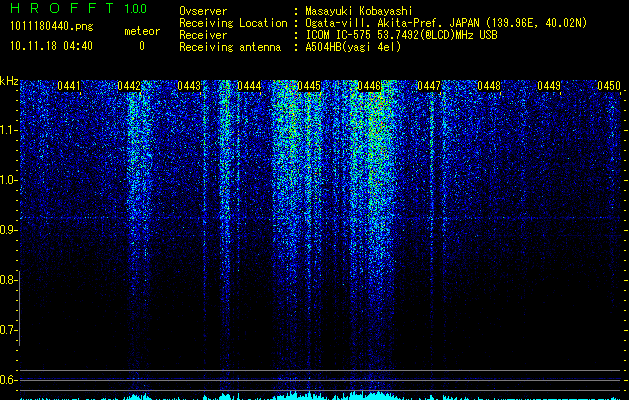Image resolution: width=629 pixels, height=400 pixels.
Task: Click the 0.7 kHz axis label
Action: (9, 330)
